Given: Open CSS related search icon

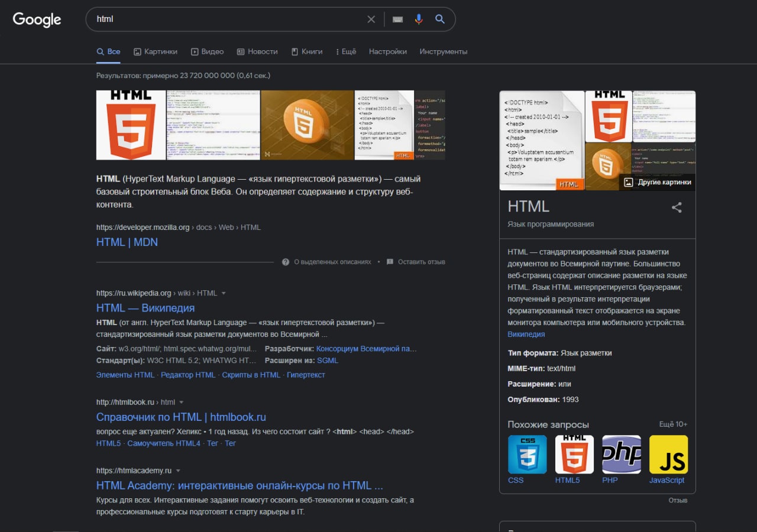Looking at the screenshot, I should pyautogui.click(x=527, y=455).
